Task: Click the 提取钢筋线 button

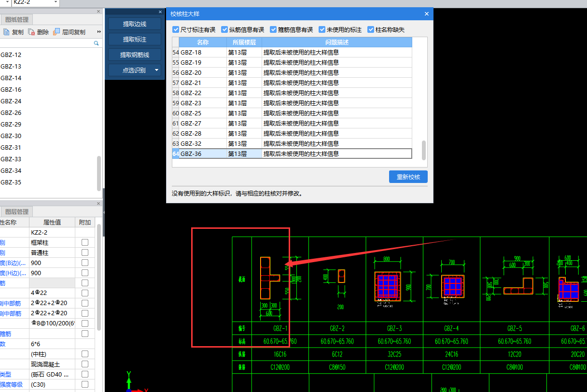Action: point(135,55)
